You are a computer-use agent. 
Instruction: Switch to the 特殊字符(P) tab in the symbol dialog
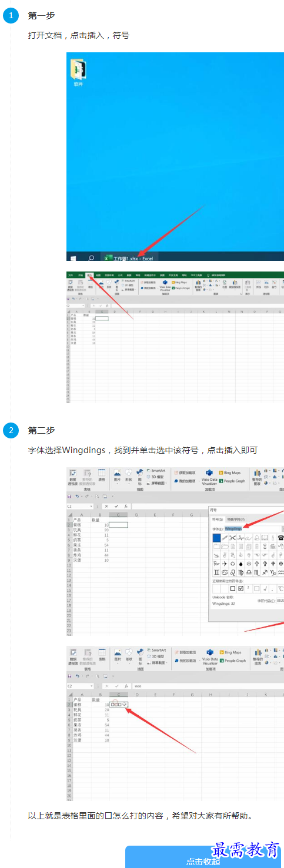(x=235, y=520)
